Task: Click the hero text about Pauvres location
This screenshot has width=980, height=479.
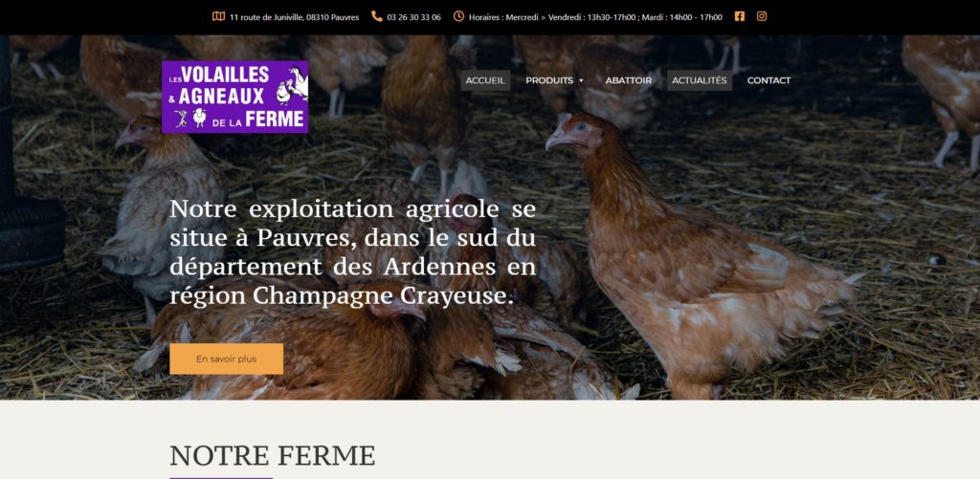Action: point(352,252)
